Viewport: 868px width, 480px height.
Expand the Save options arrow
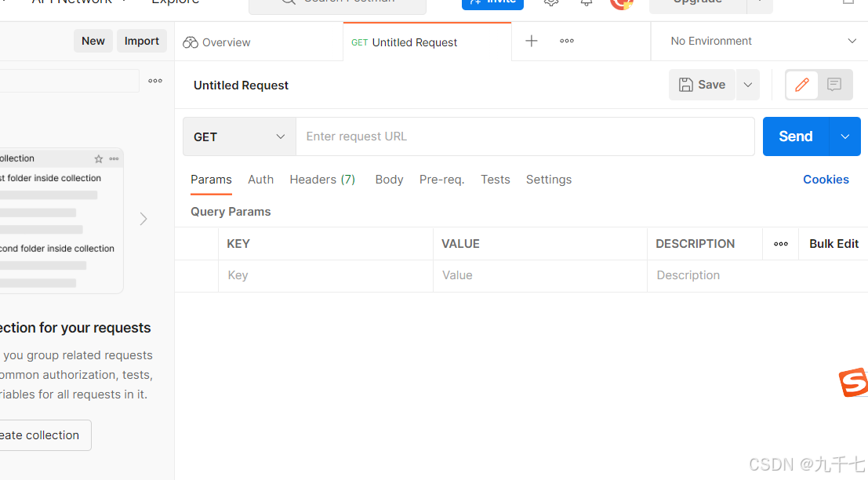tap(748, 85)
